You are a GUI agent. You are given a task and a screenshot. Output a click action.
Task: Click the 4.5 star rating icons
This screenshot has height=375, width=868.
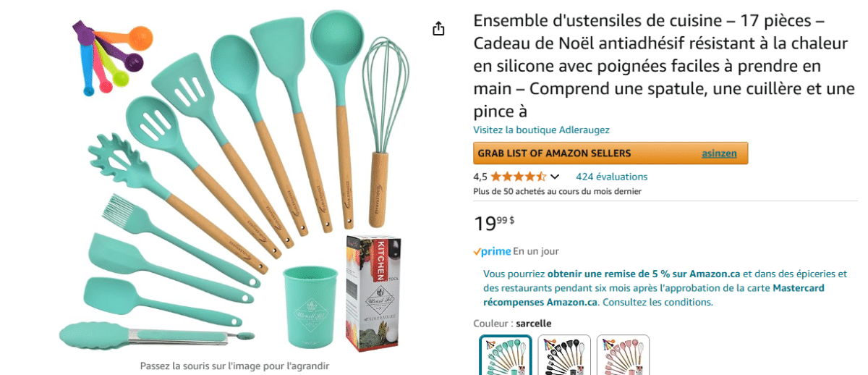pos(519,176)
